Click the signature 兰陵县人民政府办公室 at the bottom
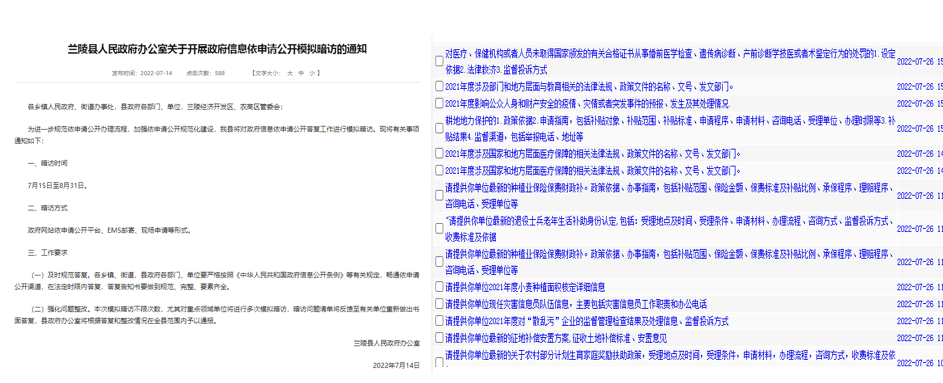Screen dimensions: 943x383 tap(387, 343)
